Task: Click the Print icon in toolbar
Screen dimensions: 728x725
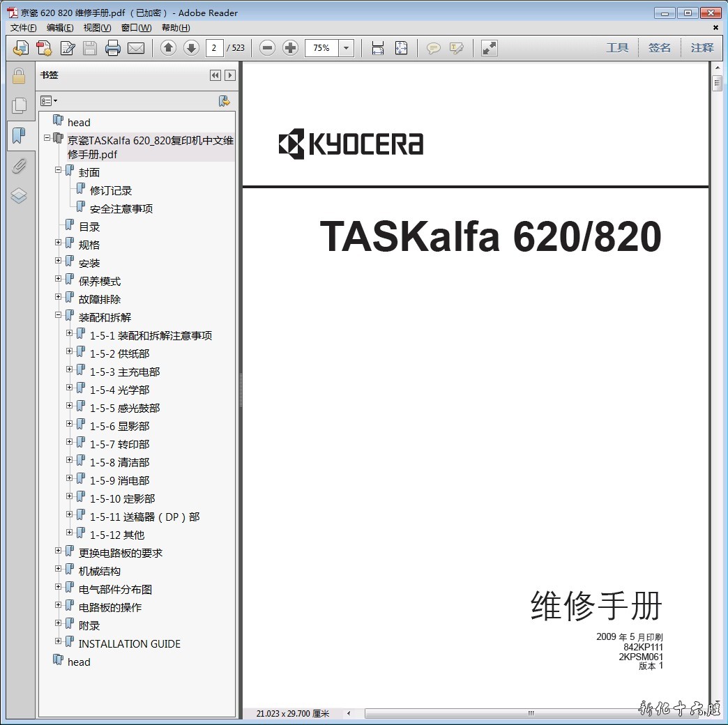Action: tap(112, 48)
